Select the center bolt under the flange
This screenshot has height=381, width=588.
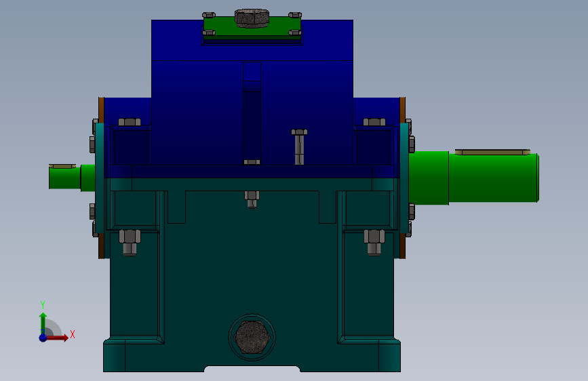coord(252,199)
